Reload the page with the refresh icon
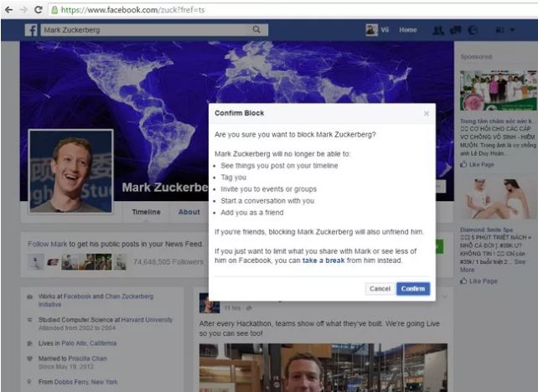Image resolution: width=538 pixels, height=392 pixels. pyautogui.click(x=38, y=9)
